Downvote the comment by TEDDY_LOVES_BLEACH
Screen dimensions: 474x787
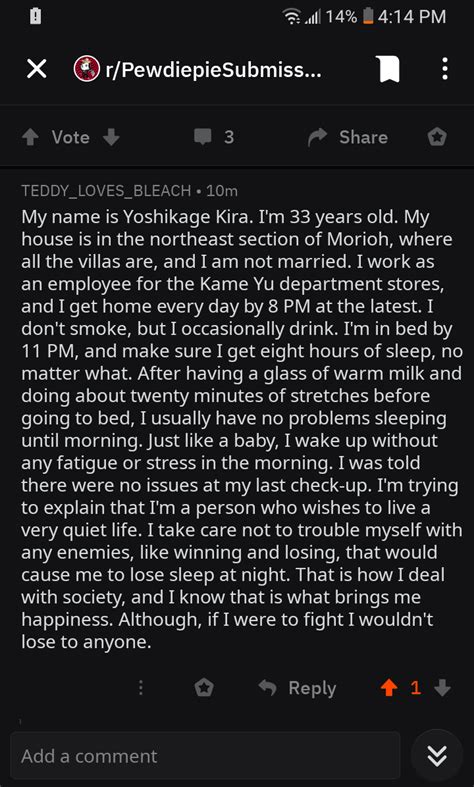(442, 688)
